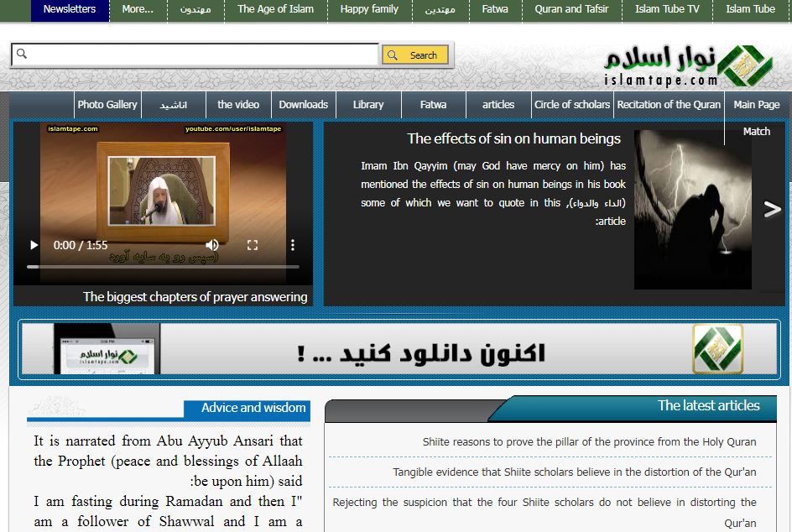Image resolution: width=792 pixels, height=532 pixels.
Task: Open the Shiite reasons pillar article
Action: [589, 442]
